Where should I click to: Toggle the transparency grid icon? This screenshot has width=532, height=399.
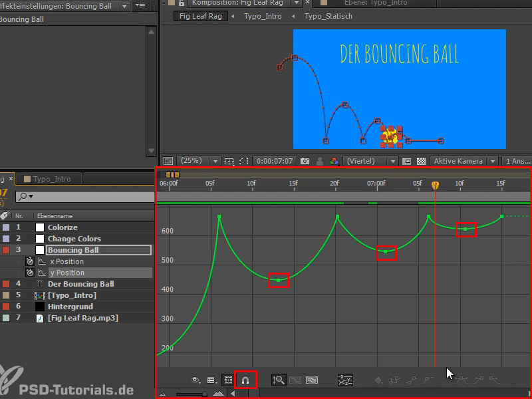422,160
